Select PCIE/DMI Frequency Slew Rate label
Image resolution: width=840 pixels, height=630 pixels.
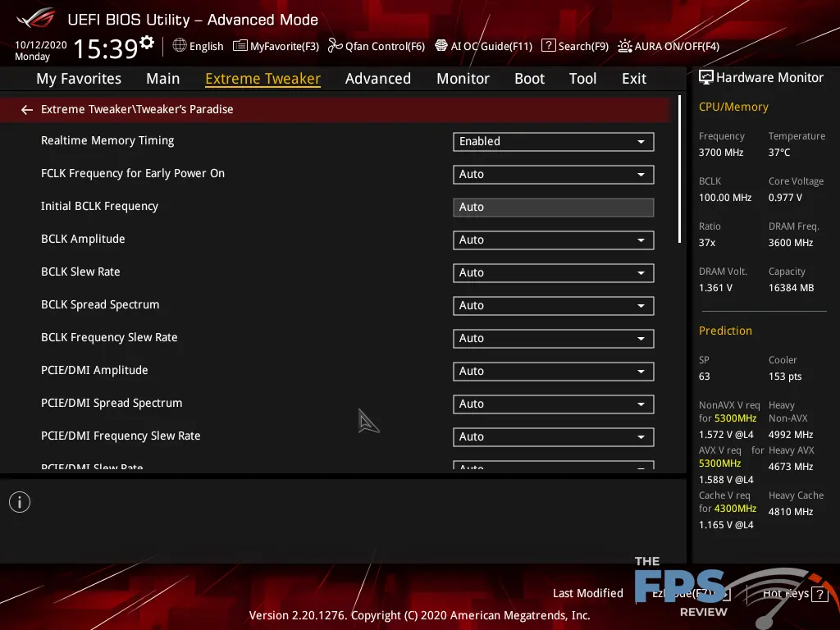pyautogui.click(x=121, y=436)
